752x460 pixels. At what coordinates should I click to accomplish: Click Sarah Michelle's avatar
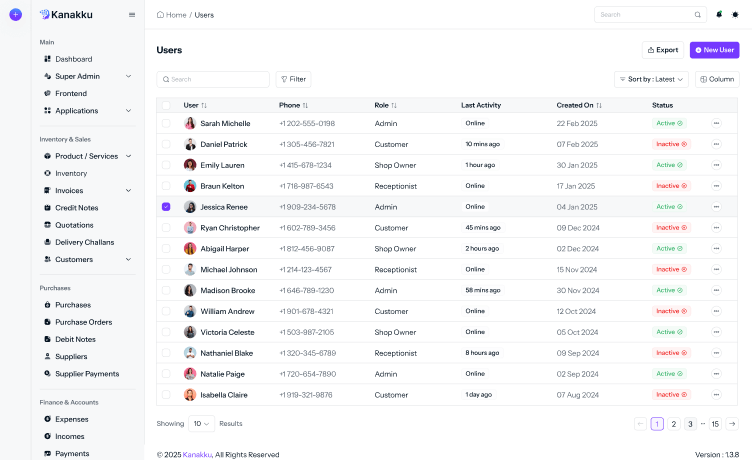click(190, 123)
